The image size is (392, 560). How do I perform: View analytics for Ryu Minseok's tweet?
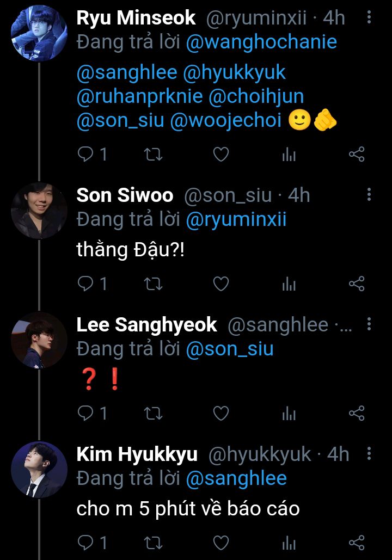point(289,155)
